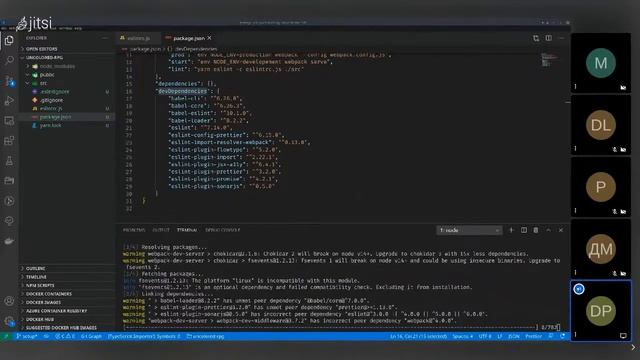The width and height of the screenshot is (640, 360).
Task: Expand Azure Container Registry section
Action: click(x=67, y=311)
